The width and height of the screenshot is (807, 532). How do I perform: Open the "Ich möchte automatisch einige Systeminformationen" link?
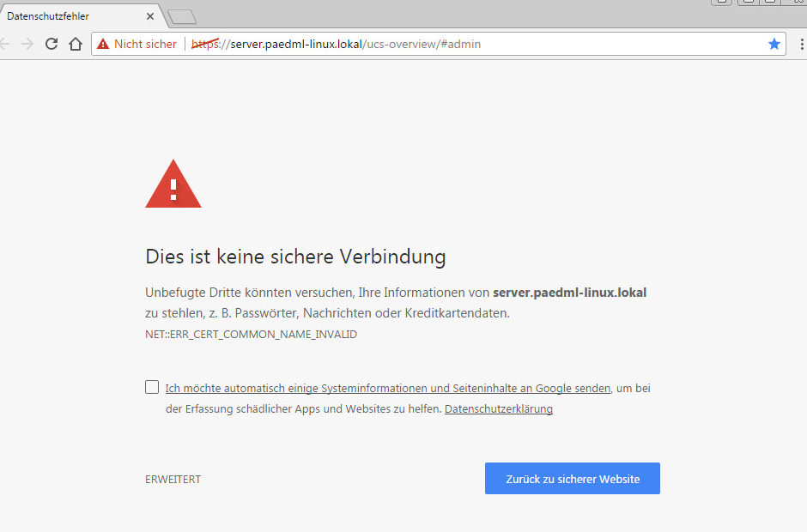387,388
